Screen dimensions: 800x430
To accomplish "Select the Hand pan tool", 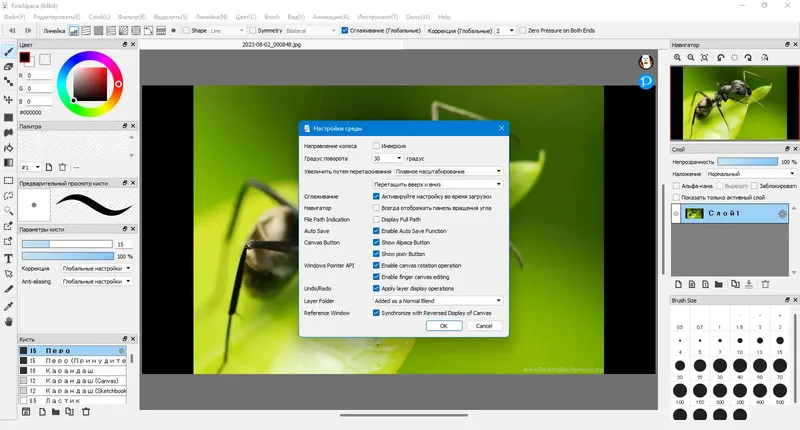I will click(8, 322).
